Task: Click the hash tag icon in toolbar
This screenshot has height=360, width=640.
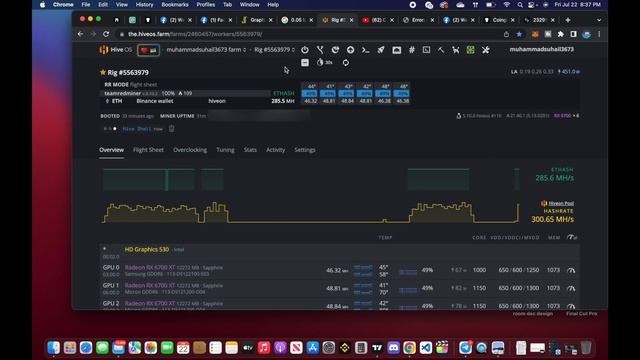Action: coord(411,50)
